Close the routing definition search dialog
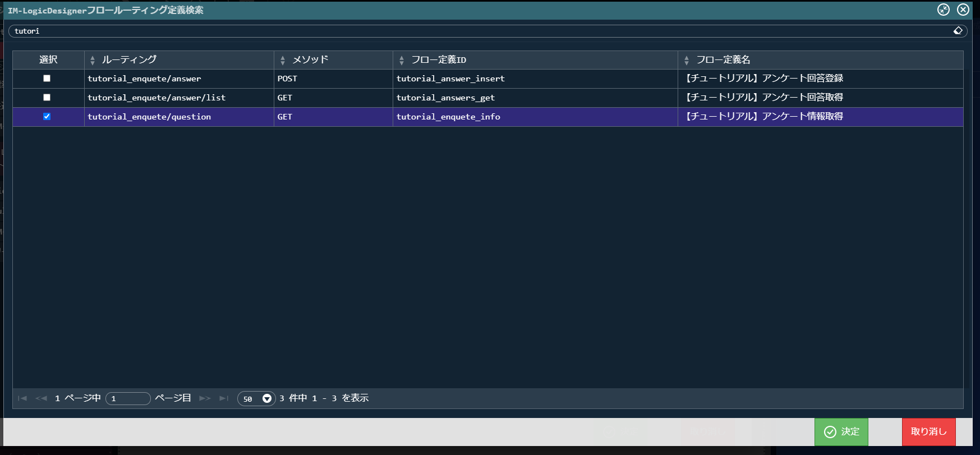This screenshot has width=980, height=455. [963, 10]
